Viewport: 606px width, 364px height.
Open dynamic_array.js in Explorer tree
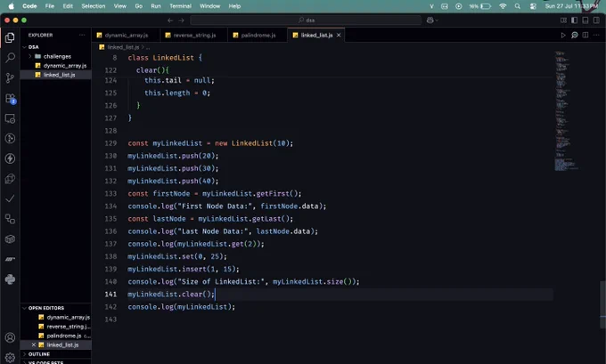[x=56, y=66]
